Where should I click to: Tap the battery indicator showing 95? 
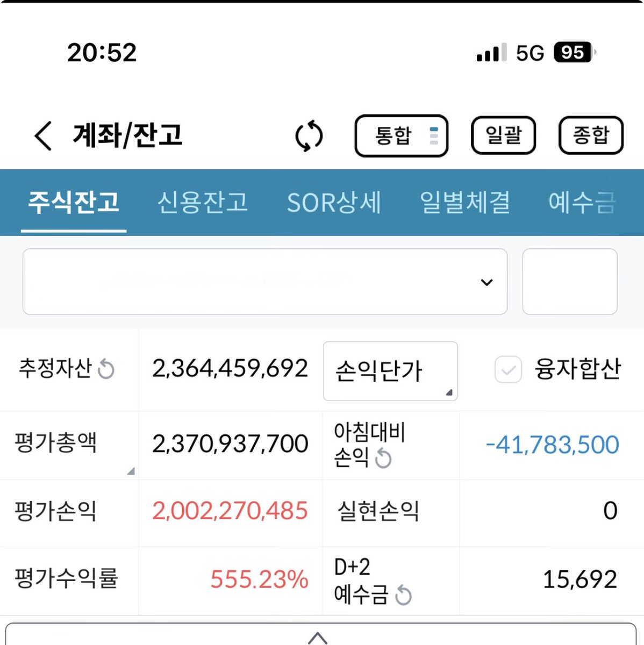point(571,52)
